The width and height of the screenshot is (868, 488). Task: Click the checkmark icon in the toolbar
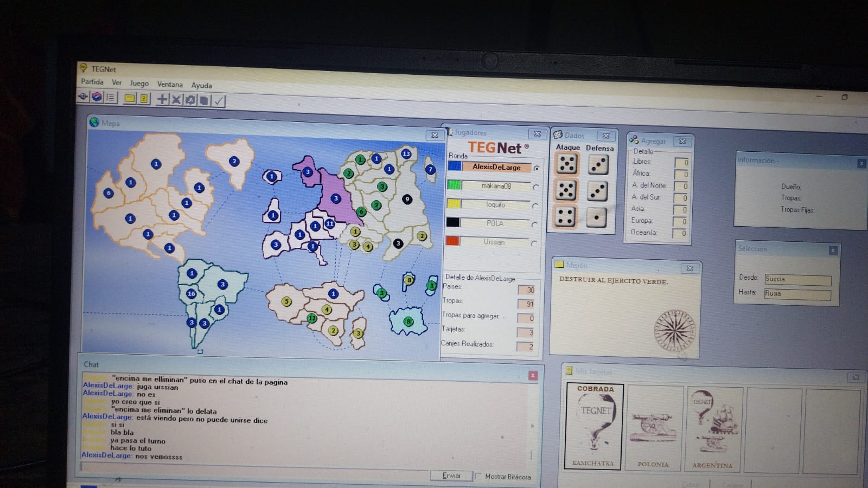click(219, 101)
